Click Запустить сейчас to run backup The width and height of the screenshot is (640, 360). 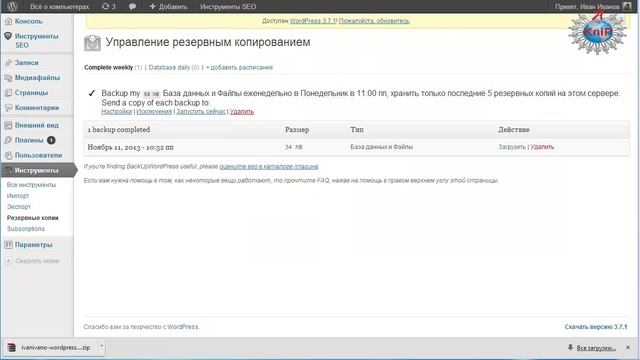[x=201, y=111]
